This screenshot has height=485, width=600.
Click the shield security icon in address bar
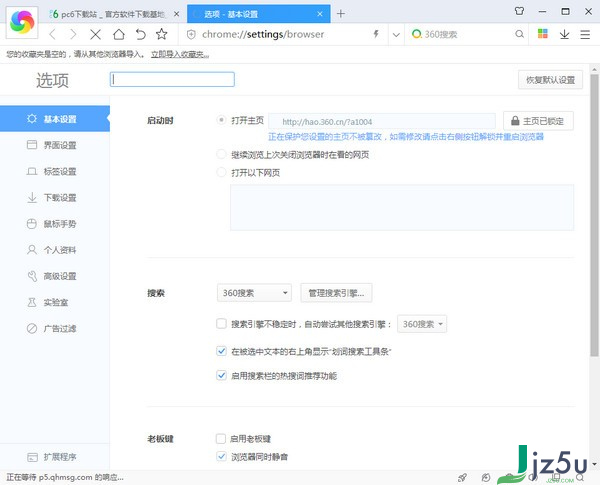(x=191, y=34)
